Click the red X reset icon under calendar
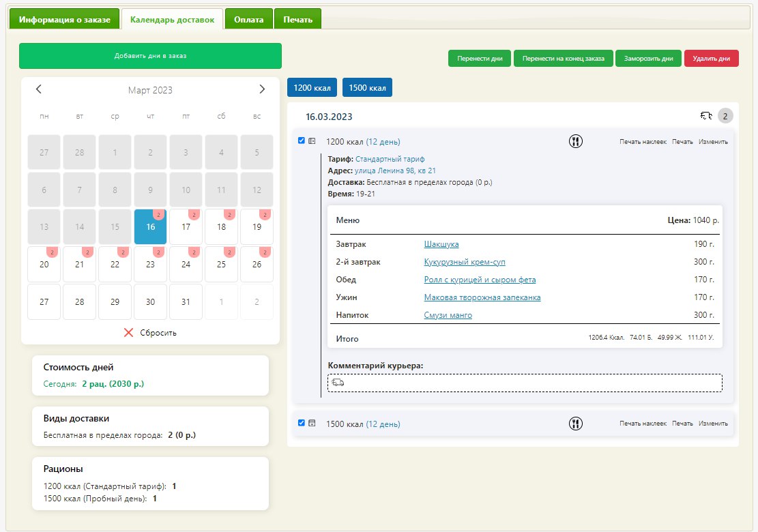Screen dimensions: 758x532 [128, 333]
